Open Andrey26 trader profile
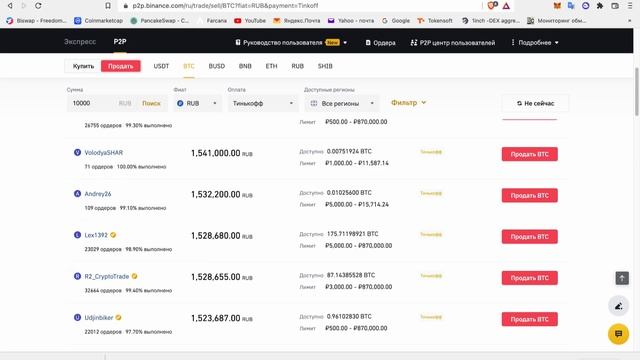 tap(98, 194)
